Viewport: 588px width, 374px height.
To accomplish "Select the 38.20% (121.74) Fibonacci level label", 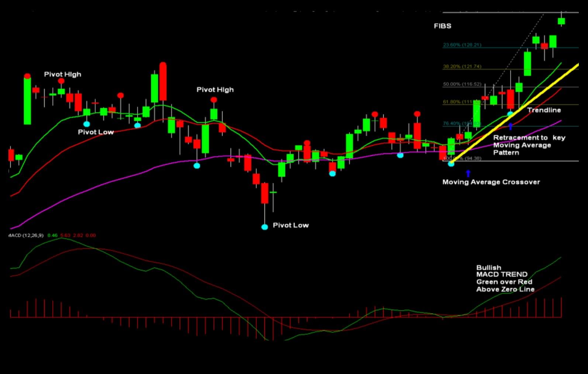I will point(462,67).
